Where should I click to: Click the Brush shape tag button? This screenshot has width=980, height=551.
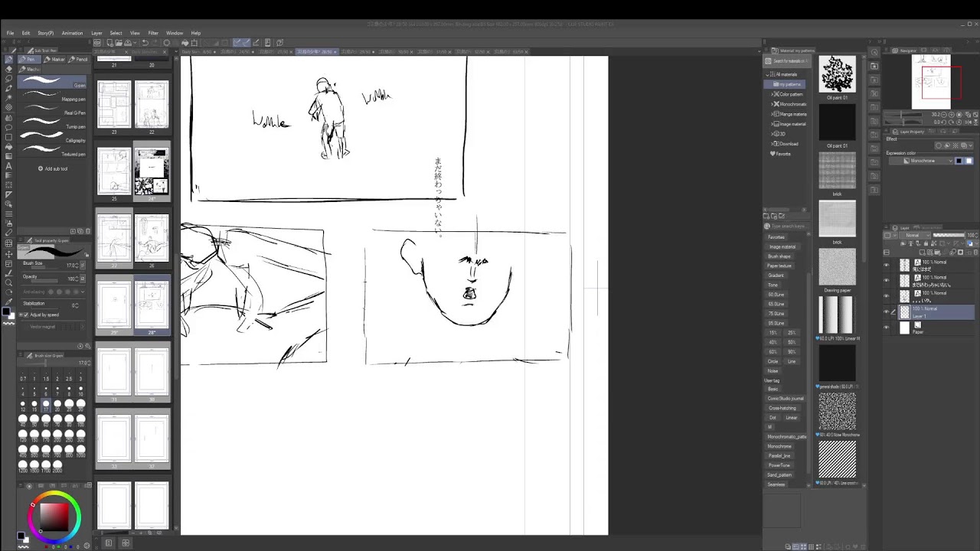pos(779,256)
